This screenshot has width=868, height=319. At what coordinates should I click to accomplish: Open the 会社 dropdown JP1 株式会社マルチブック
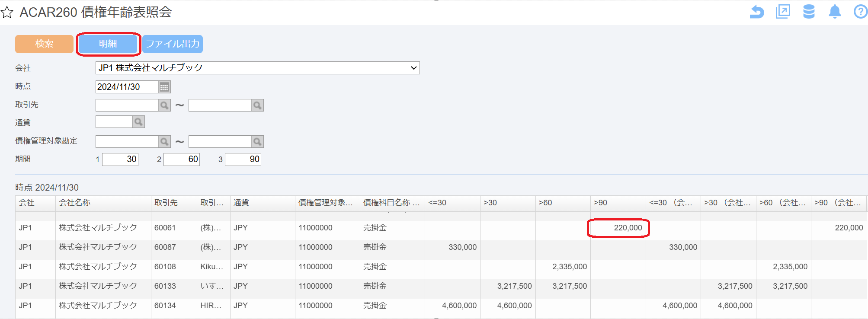pos(257,68)
